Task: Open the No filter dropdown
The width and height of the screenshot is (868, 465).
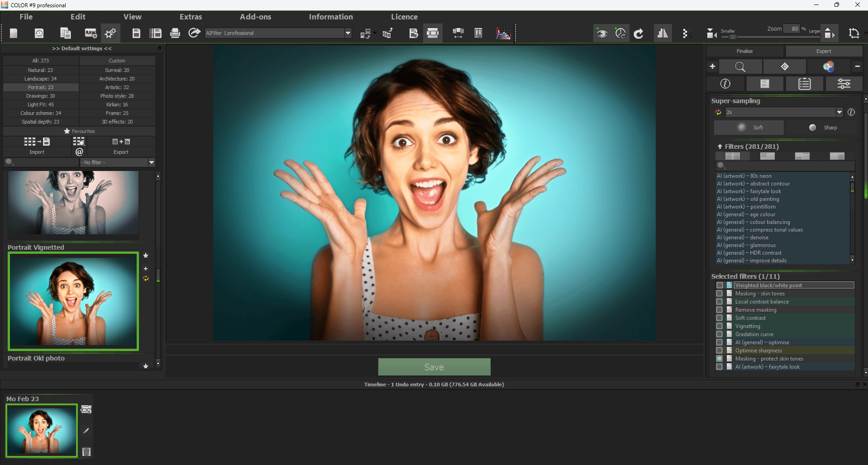Action: (118, 162)
